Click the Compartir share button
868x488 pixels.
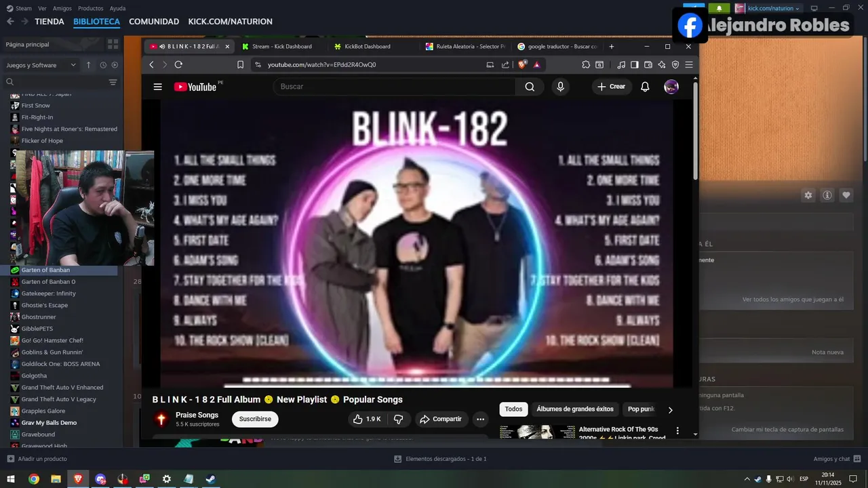pyautogui.click(x=441, y=419)
